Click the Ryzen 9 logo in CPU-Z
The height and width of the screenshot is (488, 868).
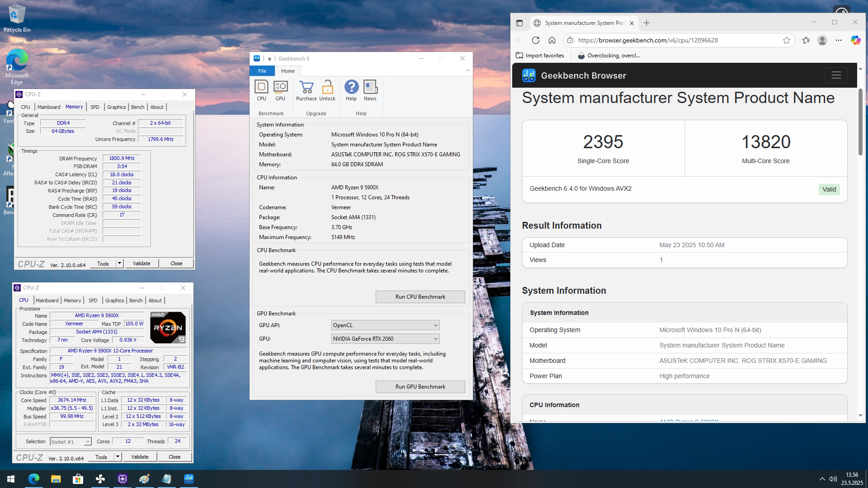pos(168,327)
